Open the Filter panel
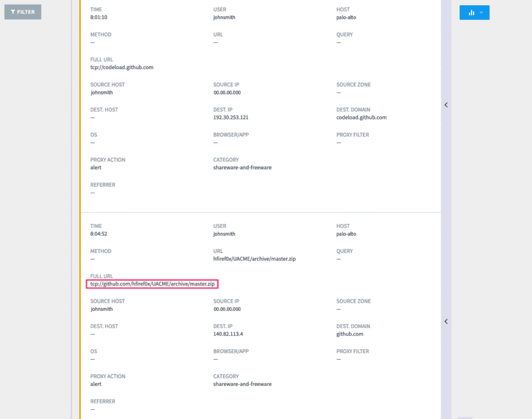The width and height of the screenshot is (532, 419). pos(22,11)
